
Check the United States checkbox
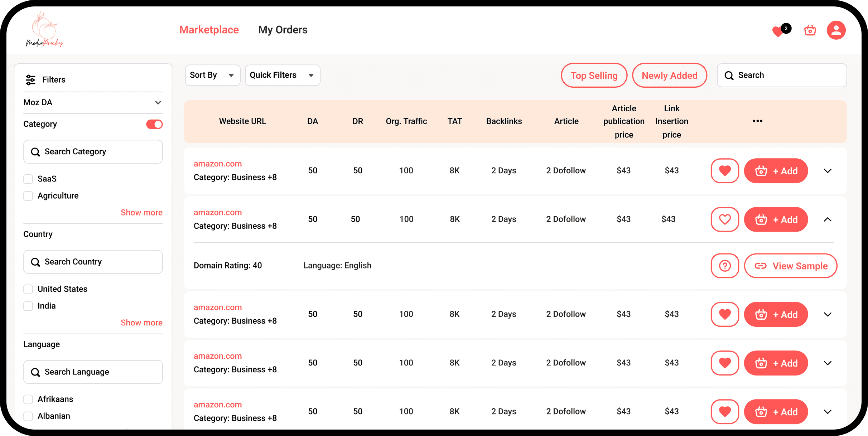pyautogui.click(x=28, y=289)
